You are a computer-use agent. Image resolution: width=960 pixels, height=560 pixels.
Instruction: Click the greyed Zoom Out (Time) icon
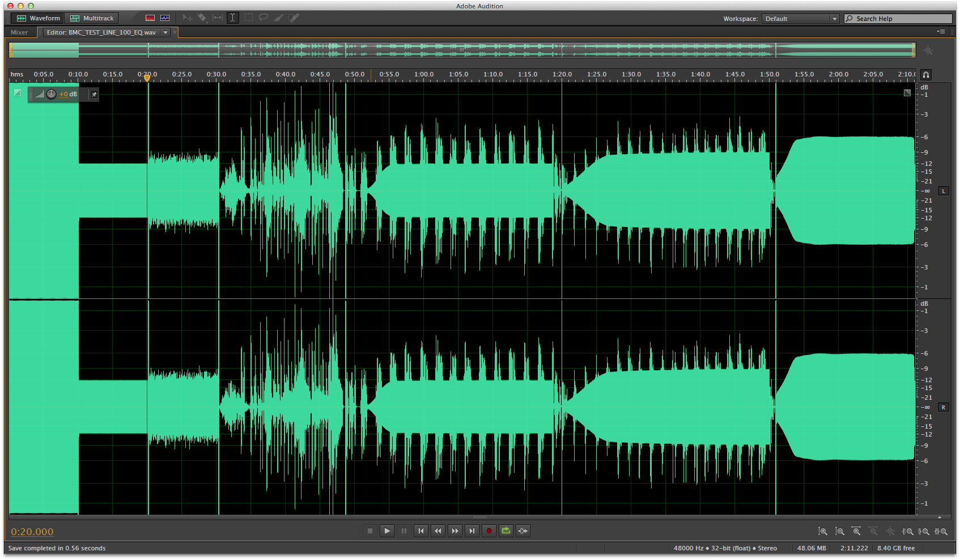873,531
